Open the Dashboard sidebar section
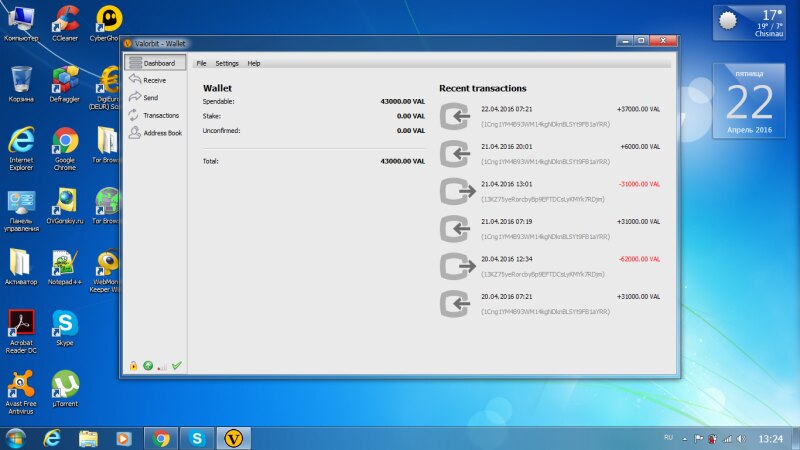This screenshot has width=800, height=450. [156, 63]
